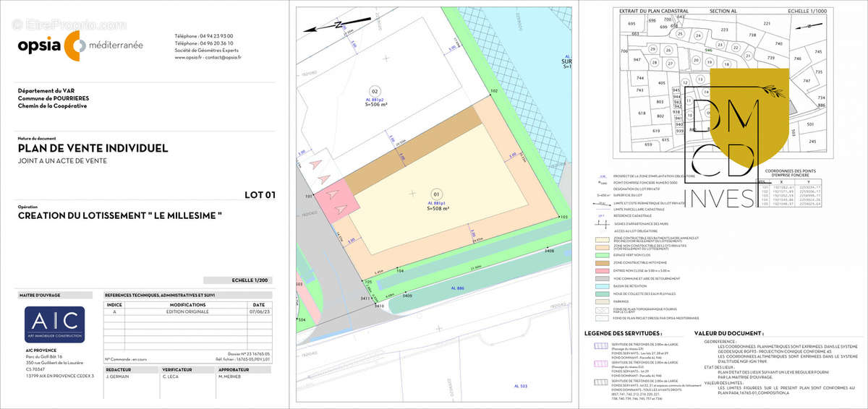The width and height of the screenshot is (868, 409).
Task: Select the circled lot number 02 marker
Action: coord(375,92)
